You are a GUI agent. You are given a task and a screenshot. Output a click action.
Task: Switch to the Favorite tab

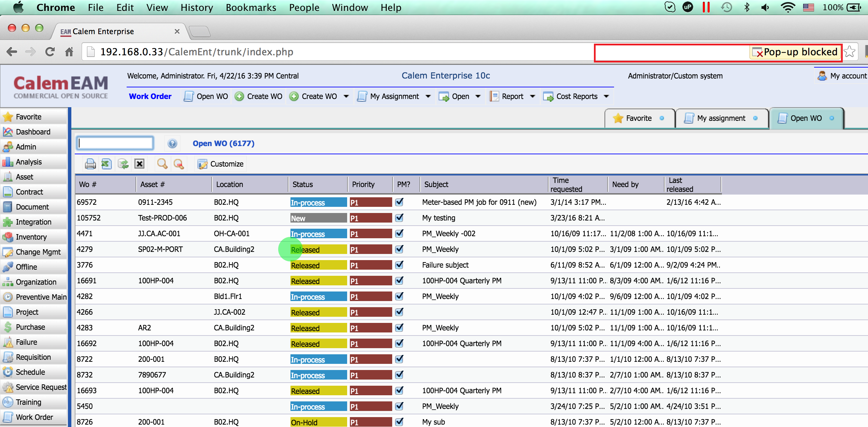[x=639, y=118]
